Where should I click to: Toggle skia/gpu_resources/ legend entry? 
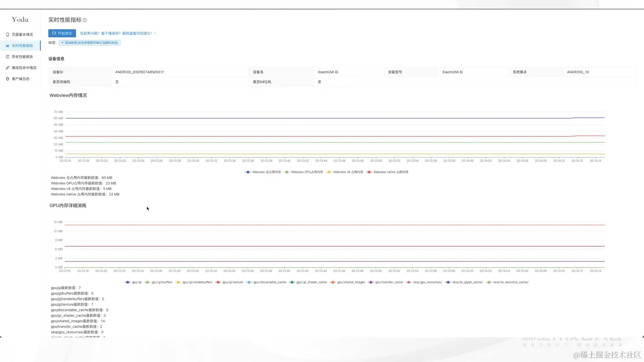click(x=424, y=282)
